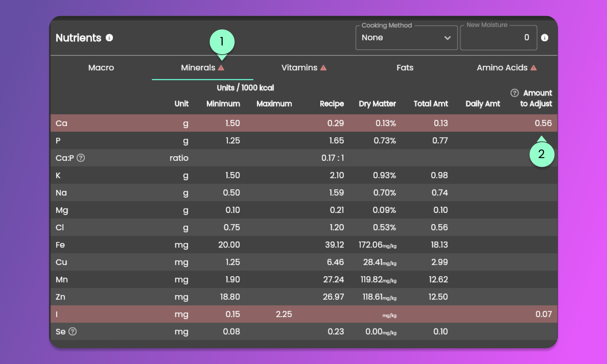This screenshot has width=607, height=364.
Task: Select the Amino Acids tab
Action: [x=502, y=68]
